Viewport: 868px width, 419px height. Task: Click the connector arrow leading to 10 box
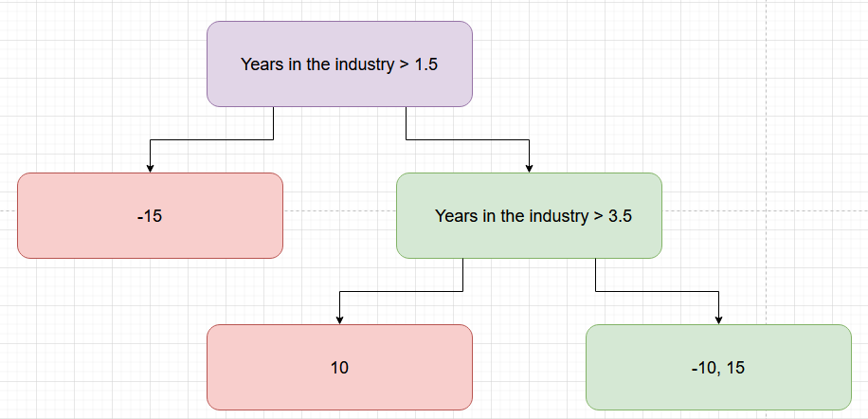coord(402,291)
